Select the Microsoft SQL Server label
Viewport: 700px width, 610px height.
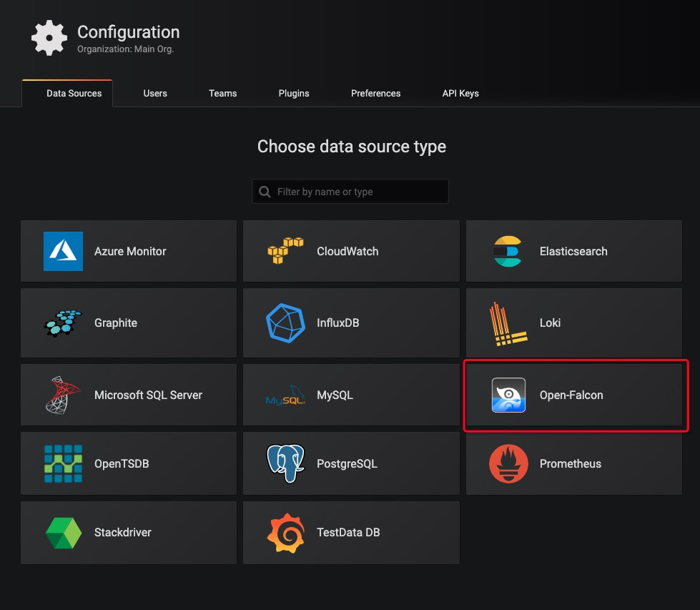pos(148,395)
